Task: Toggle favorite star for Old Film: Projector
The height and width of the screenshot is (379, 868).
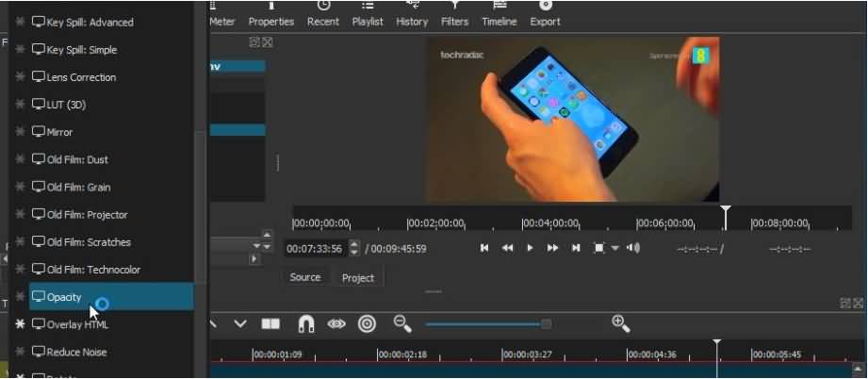Action: 20,214
